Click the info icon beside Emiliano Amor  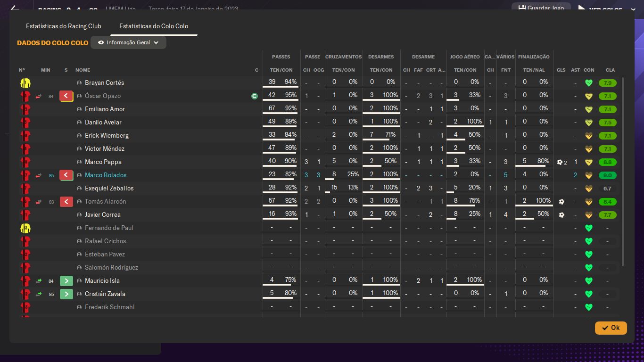(79, 109)
